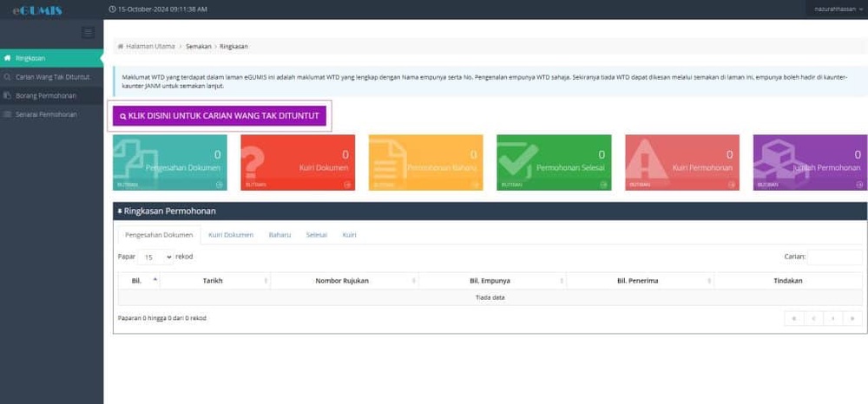Click arrow icon on Permohonan Selesai card

coord(604,185)
